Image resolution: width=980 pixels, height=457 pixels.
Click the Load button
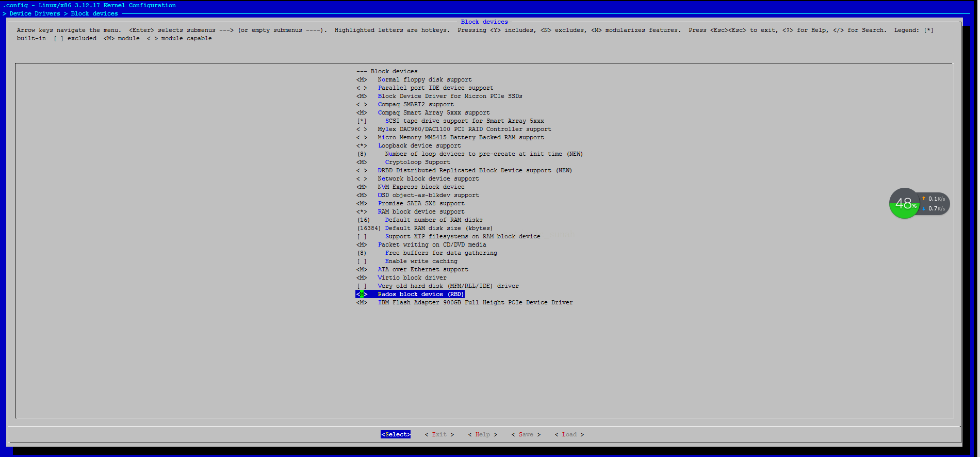[569, 434]
